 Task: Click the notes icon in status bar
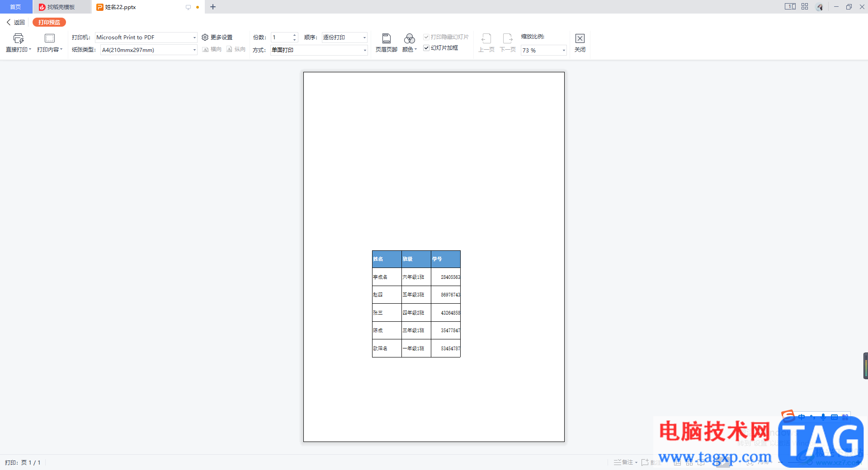click(x=617, y=462)
